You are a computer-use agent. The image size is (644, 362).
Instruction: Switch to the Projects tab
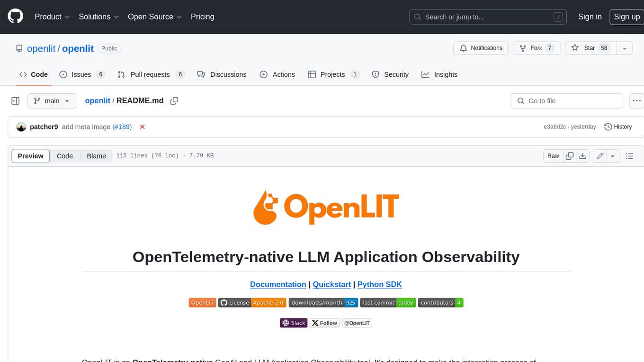[333, 74]
